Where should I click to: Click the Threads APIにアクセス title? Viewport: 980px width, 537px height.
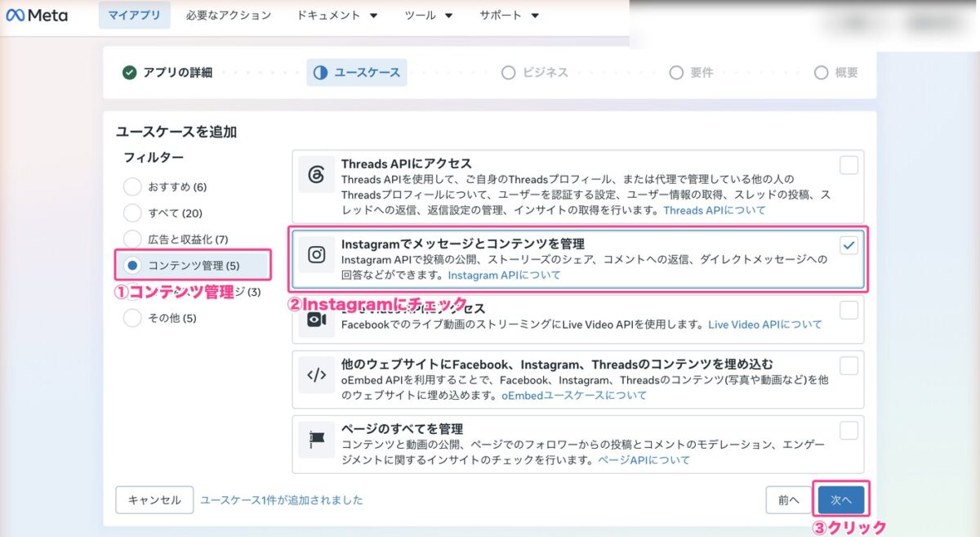(x=407, y=164)
